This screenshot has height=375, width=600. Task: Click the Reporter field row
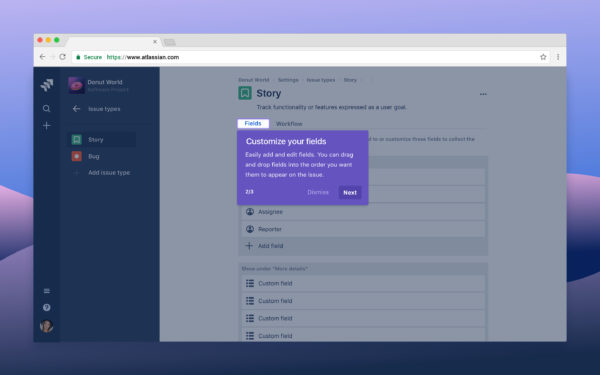pos(363,229)
